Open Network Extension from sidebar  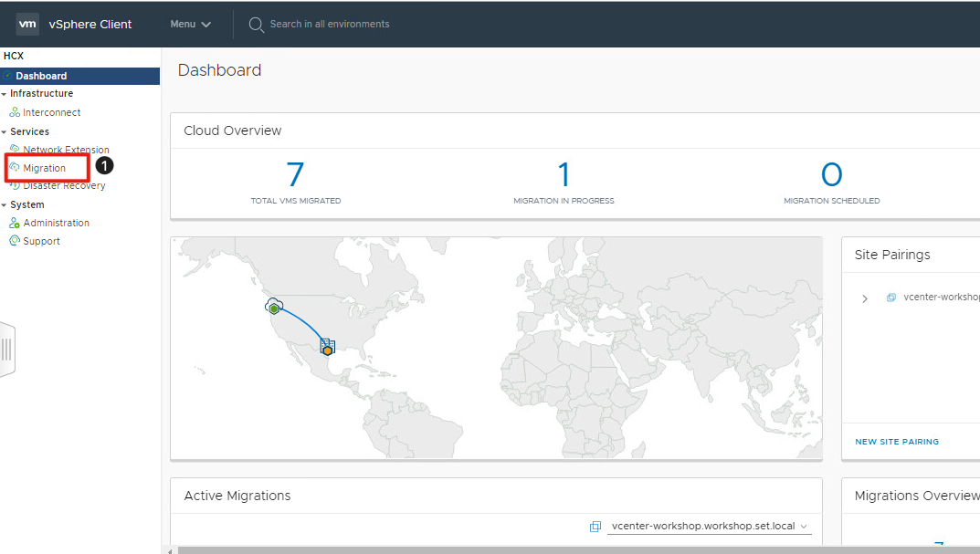pyautogui.click(x=66, y=150)
